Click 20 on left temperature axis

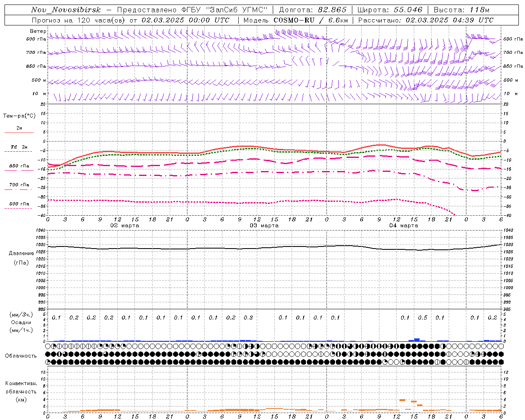pyautogui.click(x=43, y=104)
